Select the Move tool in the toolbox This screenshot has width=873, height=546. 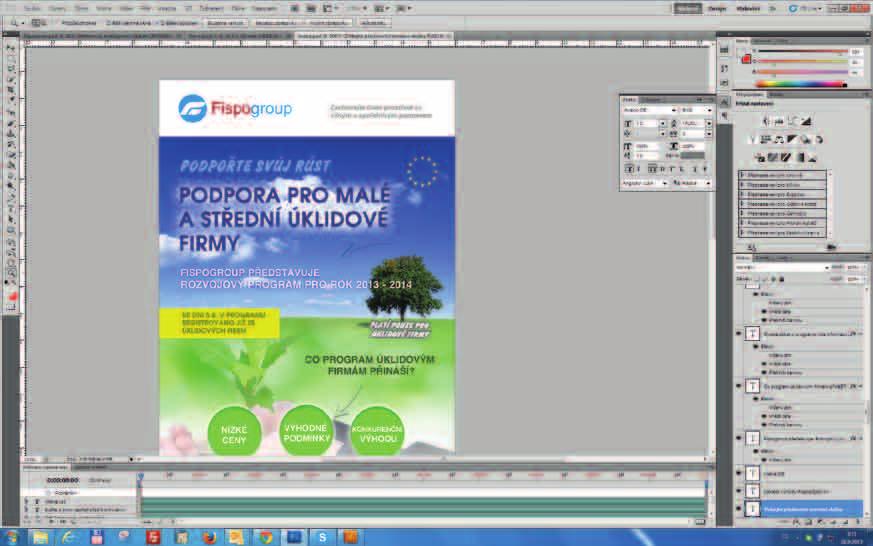pos(11,49)
